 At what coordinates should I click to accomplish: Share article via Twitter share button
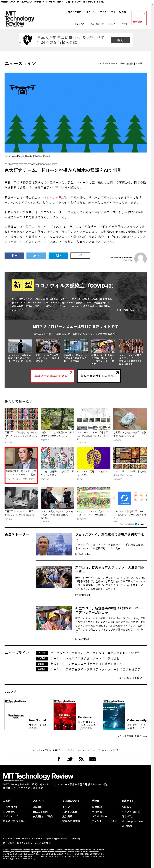(x=36, y=255)
